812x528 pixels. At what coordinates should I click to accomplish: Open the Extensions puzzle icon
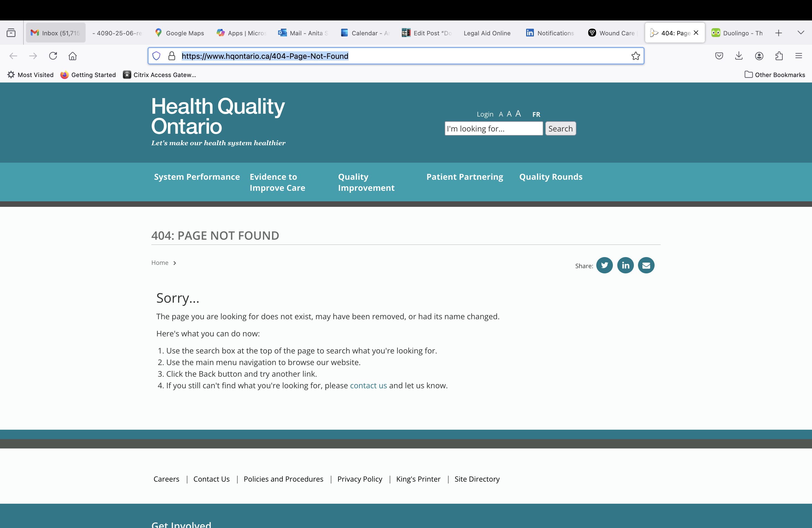(779, 56)
